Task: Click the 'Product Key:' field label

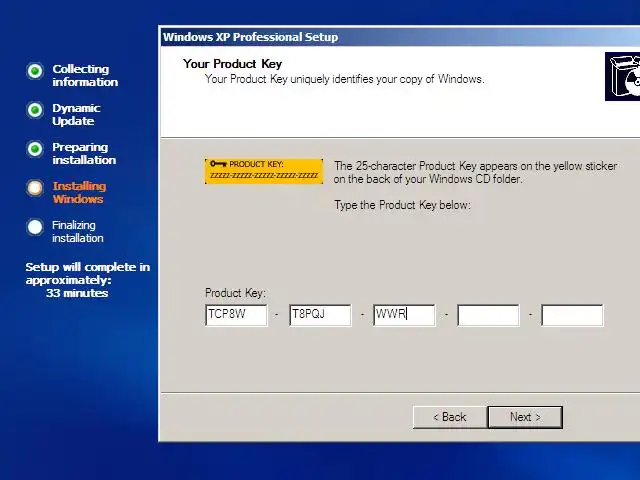Action: click(x=236, y=293)
